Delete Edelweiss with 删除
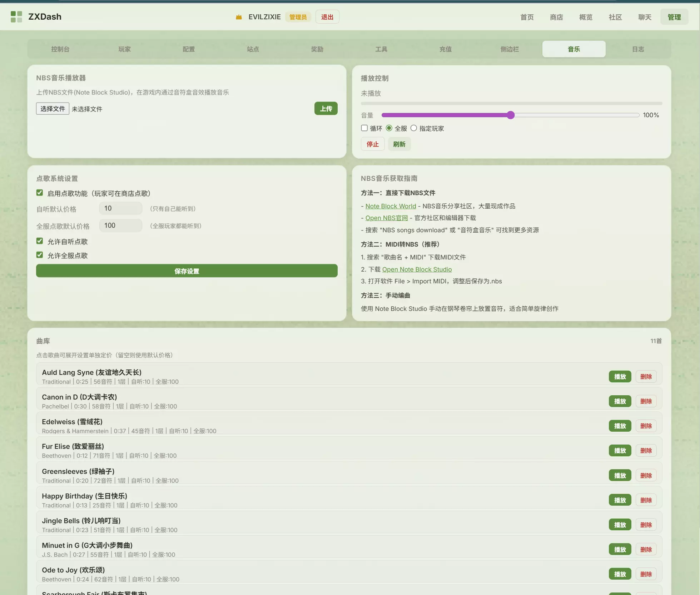 click(x=646, y=426)
